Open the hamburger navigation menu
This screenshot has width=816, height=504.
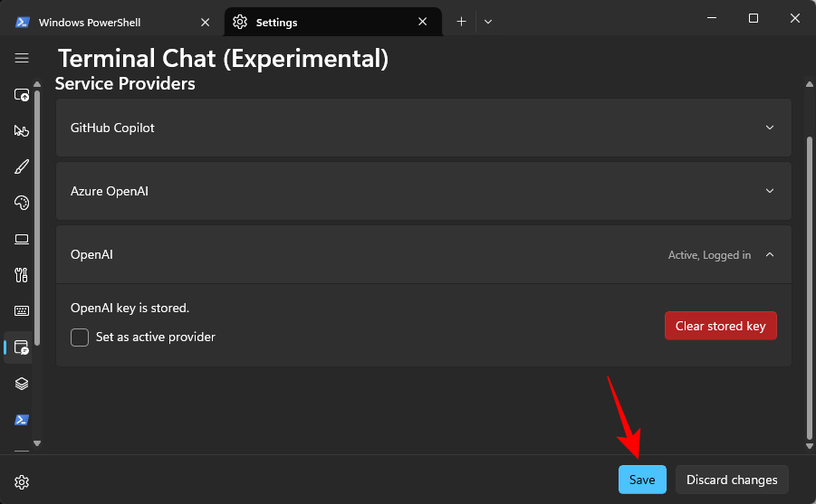[x=22, y=58]
